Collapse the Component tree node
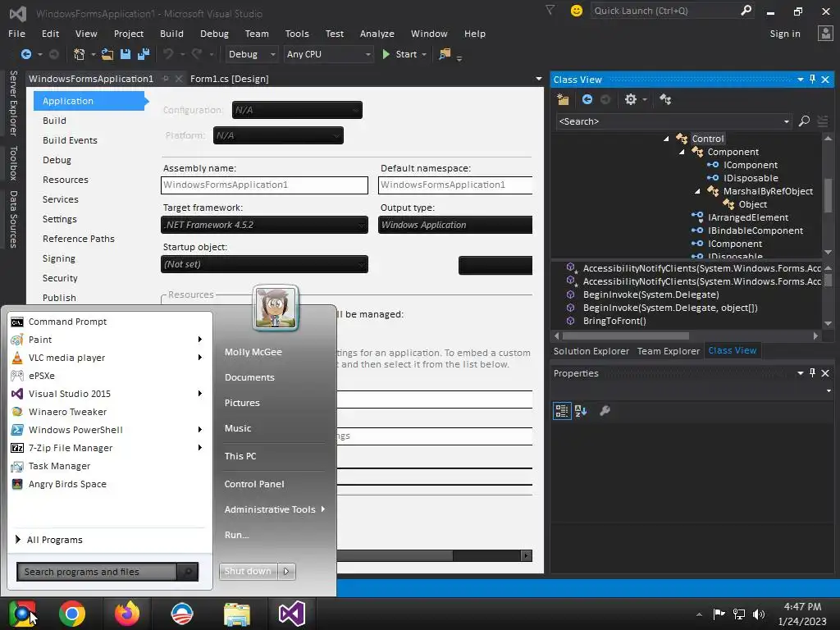Viewport: 840px width, 630px height. tap(682, 152)
